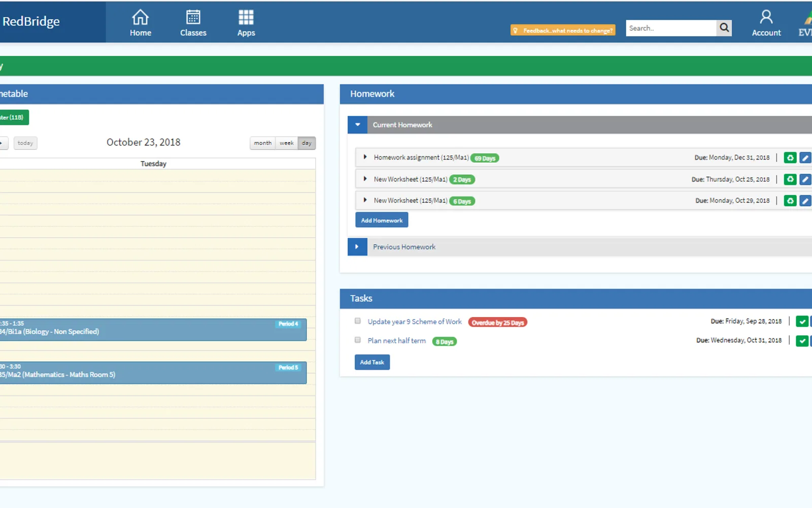This screenshot has height=508, width=812.
Task: Select the day view in timetable
Action: [307, 143]
